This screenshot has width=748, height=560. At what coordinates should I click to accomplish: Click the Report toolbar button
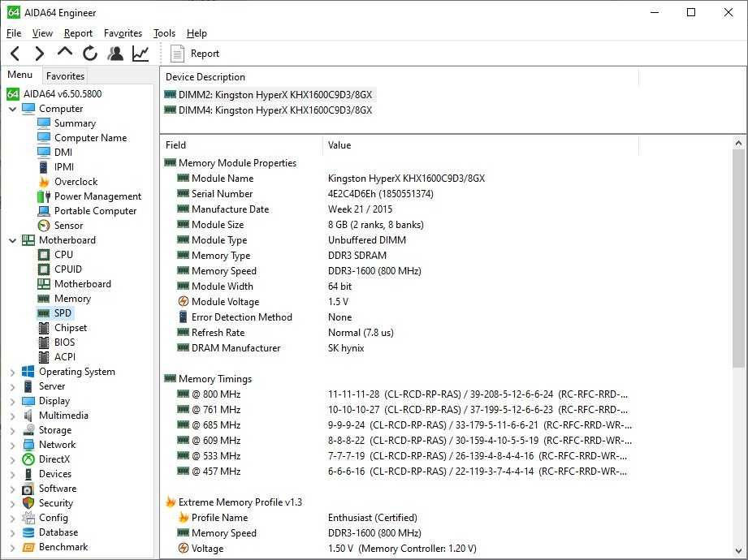[x=195, y=54]
